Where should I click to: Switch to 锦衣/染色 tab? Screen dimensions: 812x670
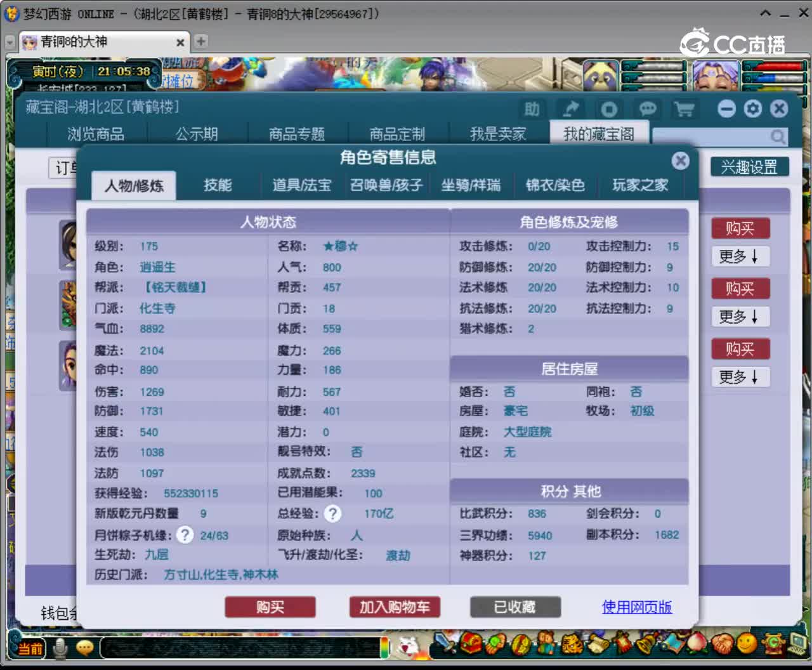click(555, 185)
